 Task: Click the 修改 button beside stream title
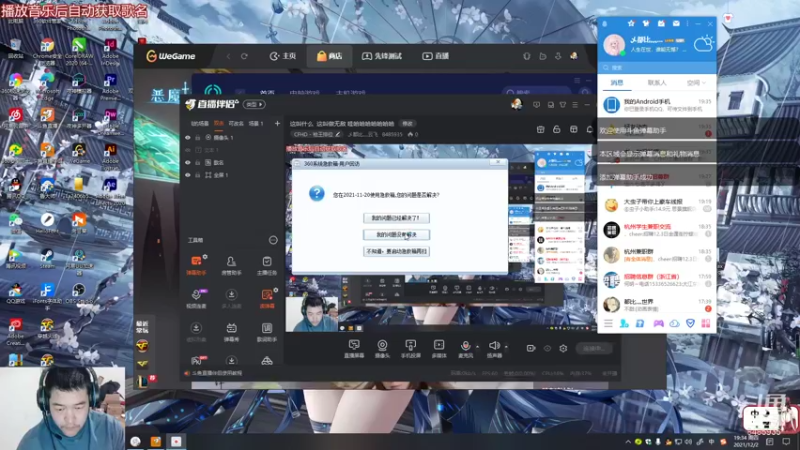407,123
